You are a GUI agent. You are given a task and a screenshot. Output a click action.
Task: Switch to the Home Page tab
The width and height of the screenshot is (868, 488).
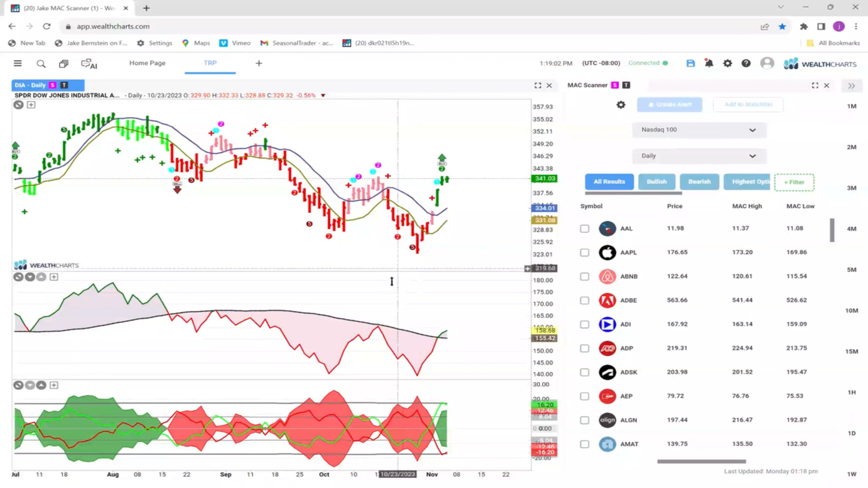(x=147, y=63)
